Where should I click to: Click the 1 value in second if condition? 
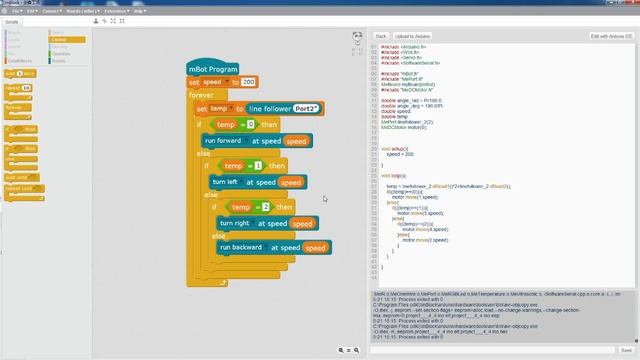pos(258,165)
